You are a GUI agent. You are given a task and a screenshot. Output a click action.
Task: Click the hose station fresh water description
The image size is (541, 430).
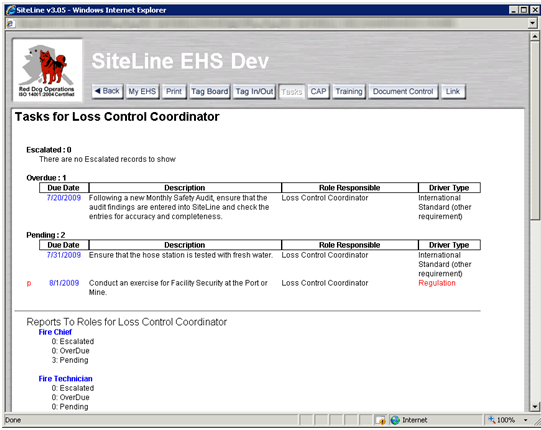[x=181, y=255]
